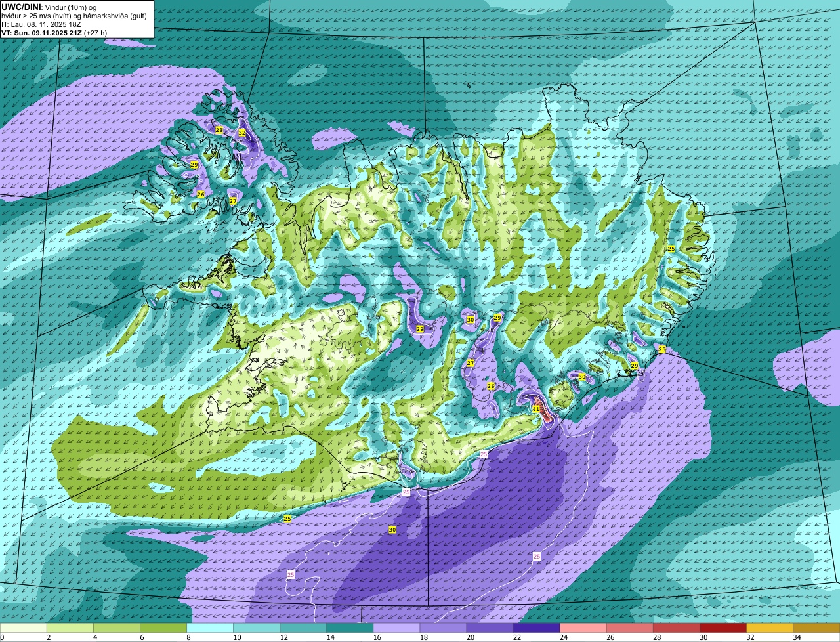Screen dimensions: 840x642
Task: Click the yellow-orange 32–34 scale swatch
Action: pos(769,628)
